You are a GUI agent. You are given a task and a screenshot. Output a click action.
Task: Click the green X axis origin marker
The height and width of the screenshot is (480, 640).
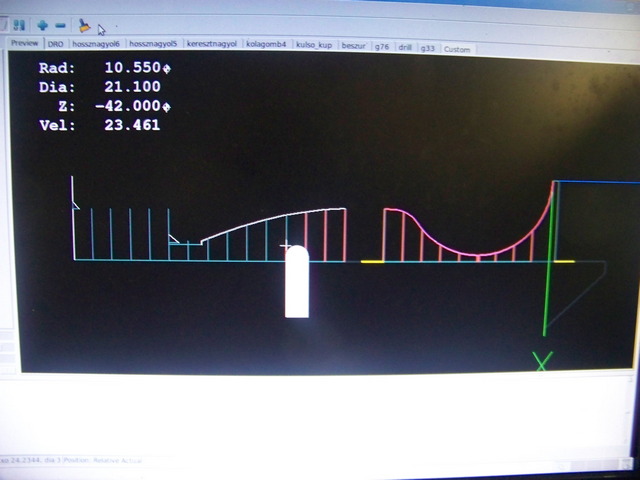[542, 362]
